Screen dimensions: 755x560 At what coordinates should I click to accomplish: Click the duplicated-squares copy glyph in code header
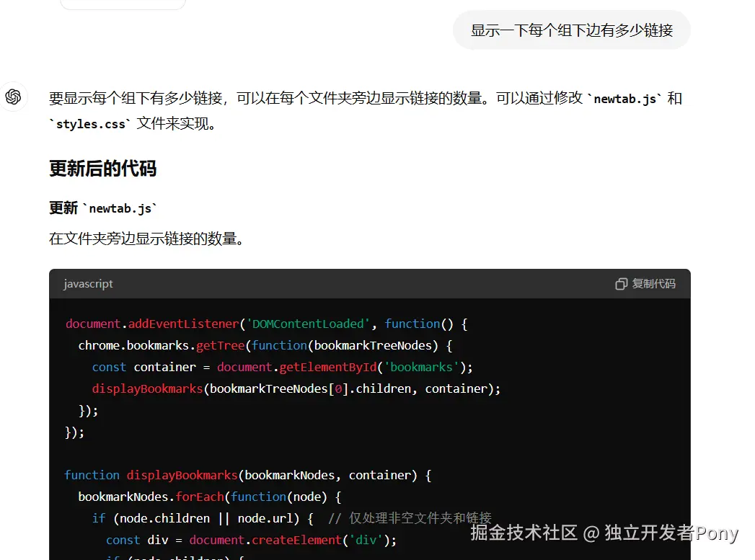point(621,284)
